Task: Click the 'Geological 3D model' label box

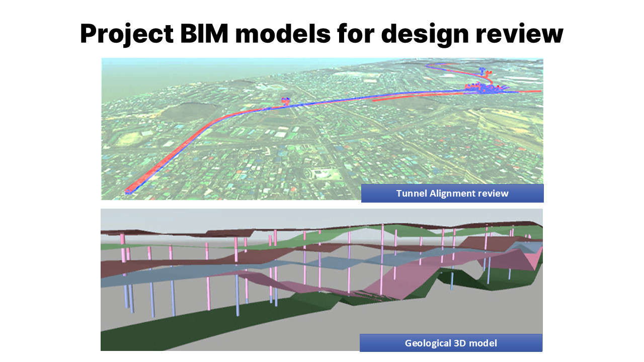Action: 451,343
